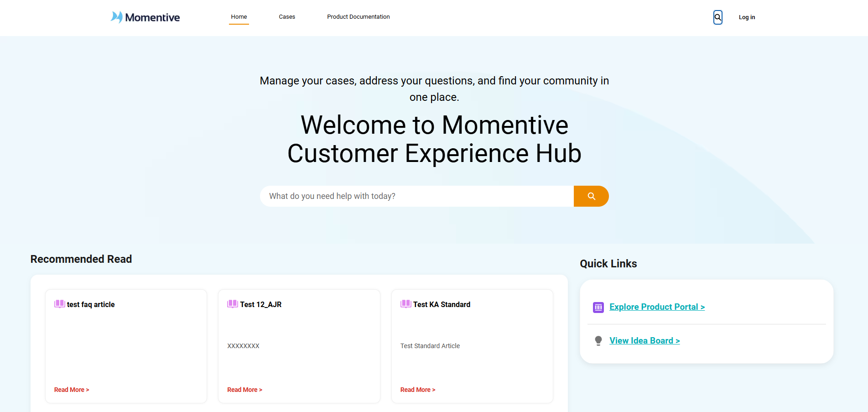Read more of Test KA Standard
The image size is (868, 412).
coord(418,390)
